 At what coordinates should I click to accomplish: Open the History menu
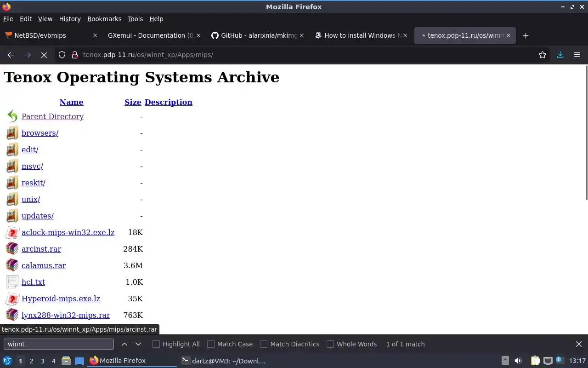(70, 19)
